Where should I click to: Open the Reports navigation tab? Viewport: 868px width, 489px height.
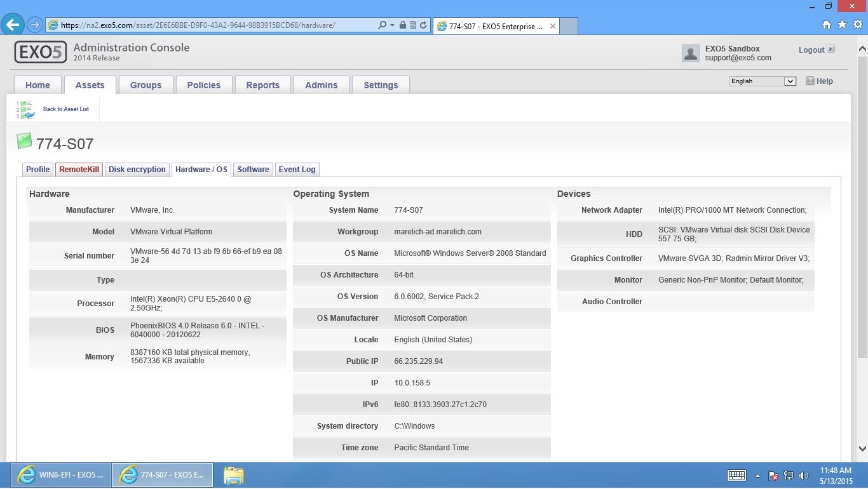click(x=262, y=85)
